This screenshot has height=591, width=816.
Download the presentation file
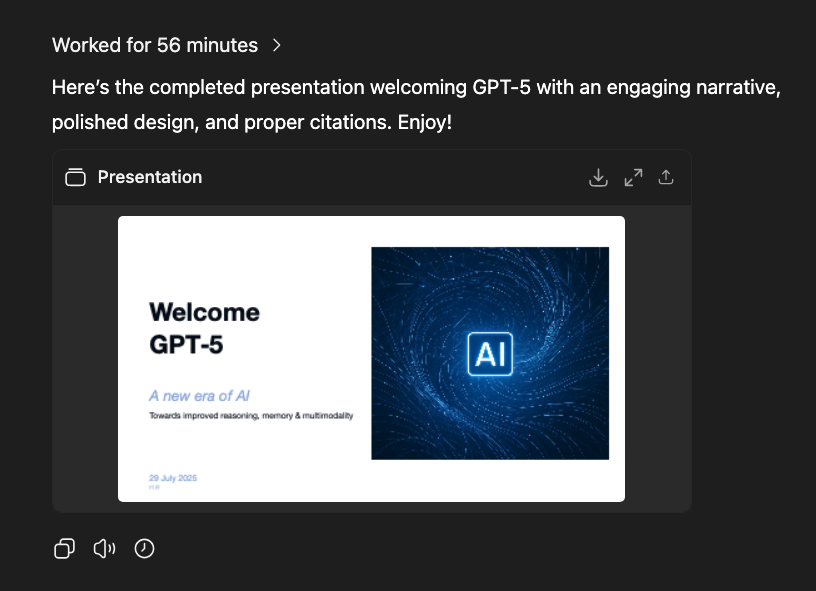[598, 177]
